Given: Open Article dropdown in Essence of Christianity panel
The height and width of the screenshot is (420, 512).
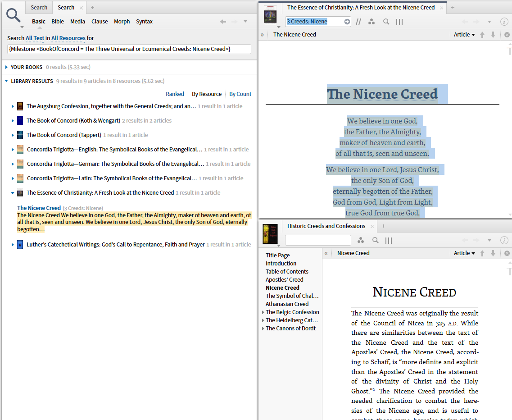Looking at the screenshot, I should coord(464,35).
